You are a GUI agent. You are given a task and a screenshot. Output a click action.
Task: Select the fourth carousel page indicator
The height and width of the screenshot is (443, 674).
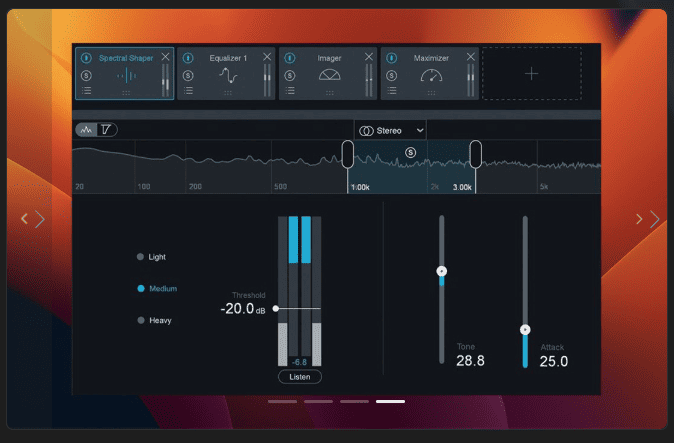coord(390,401)
